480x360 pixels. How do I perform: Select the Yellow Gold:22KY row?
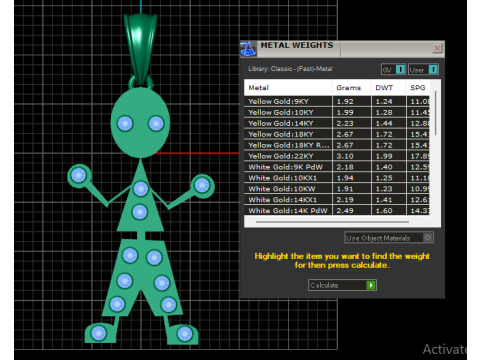(337, 156)
